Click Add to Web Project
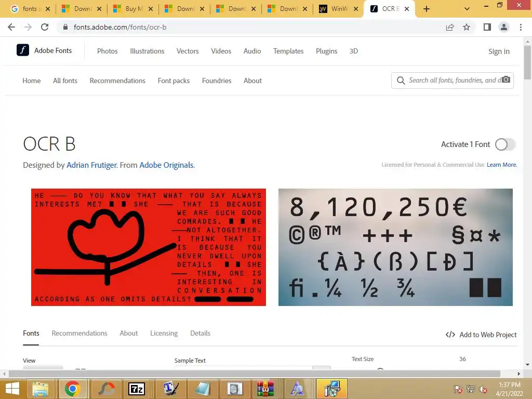This screenshot has height=399, width=532. [481, 335]
